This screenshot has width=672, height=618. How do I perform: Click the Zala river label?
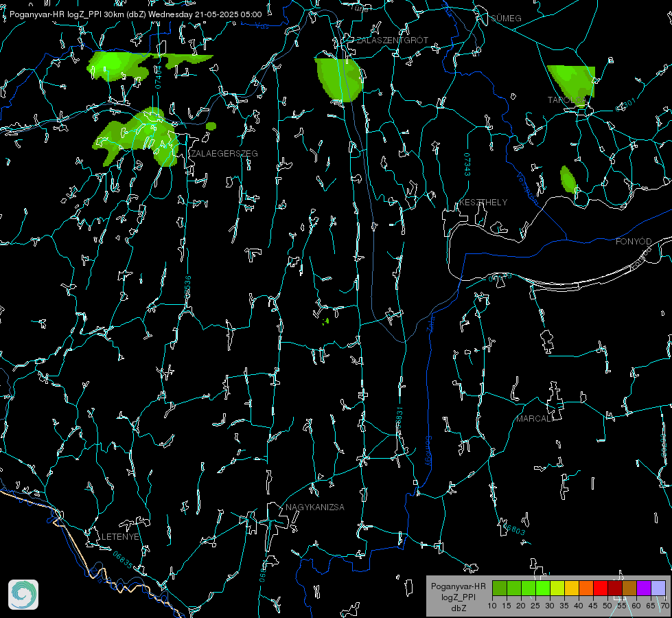coord(432,323)
